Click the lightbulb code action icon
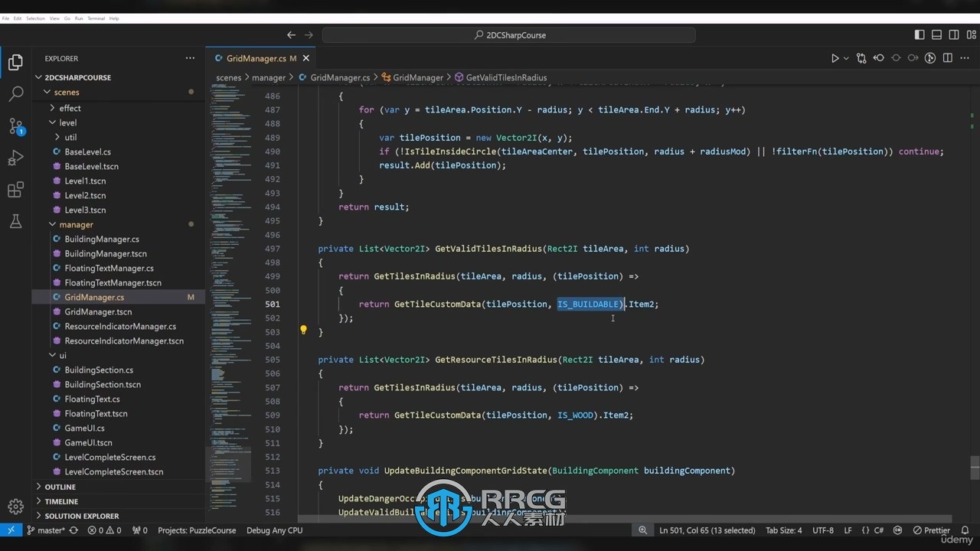The width and height of the screenshot is (980, 551). click(x=303, y=331)
